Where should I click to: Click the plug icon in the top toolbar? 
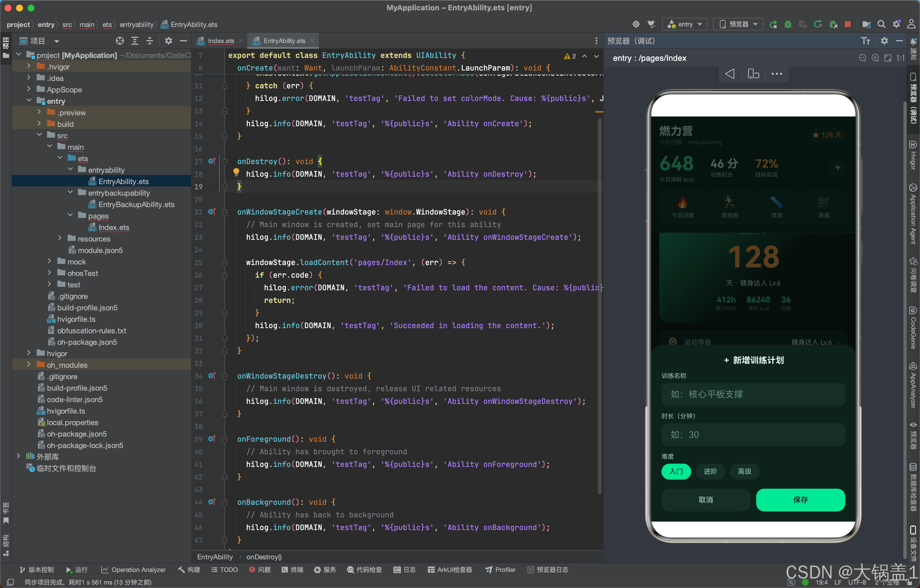pos(651,24)
